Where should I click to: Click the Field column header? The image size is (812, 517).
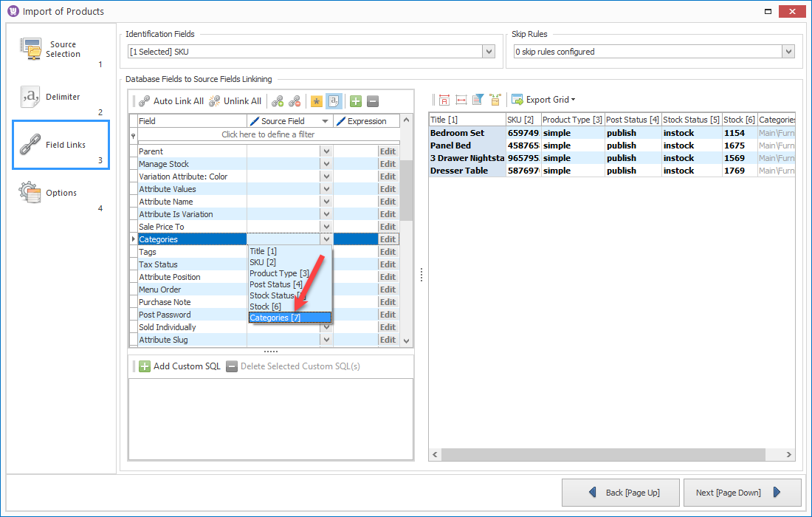click(x=192, y=121)
